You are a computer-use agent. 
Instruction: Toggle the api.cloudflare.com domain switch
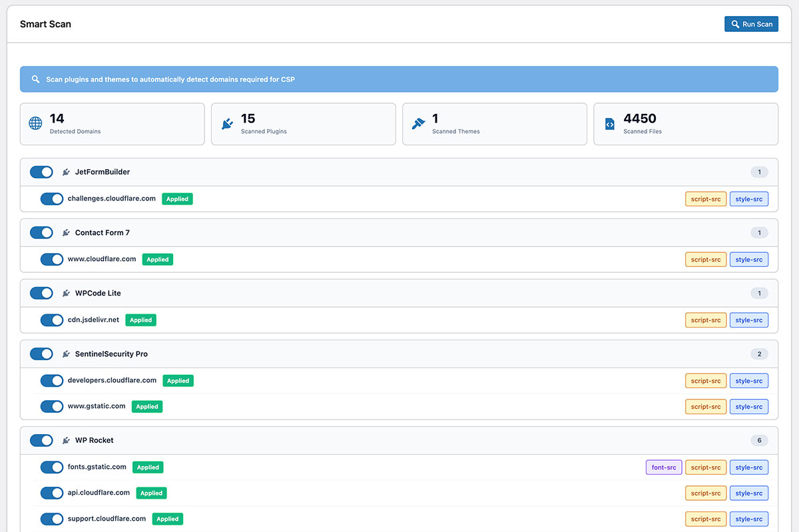click(x=52, y=493)
